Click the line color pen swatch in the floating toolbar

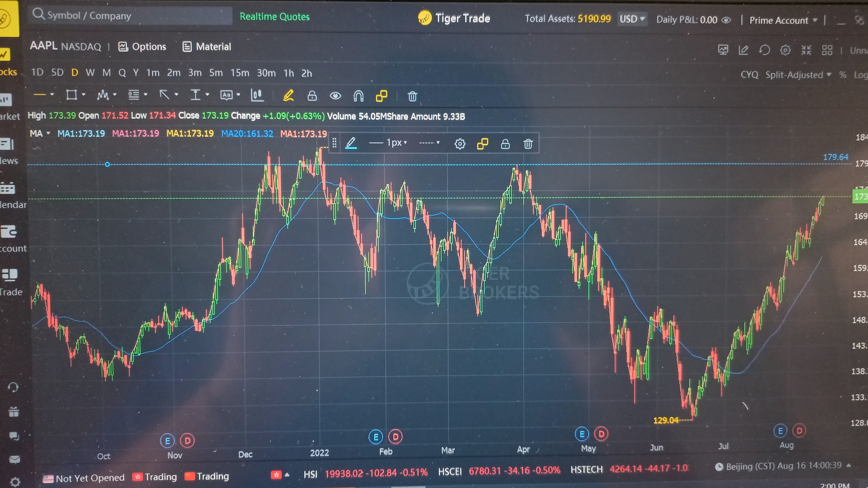point(351,143)
